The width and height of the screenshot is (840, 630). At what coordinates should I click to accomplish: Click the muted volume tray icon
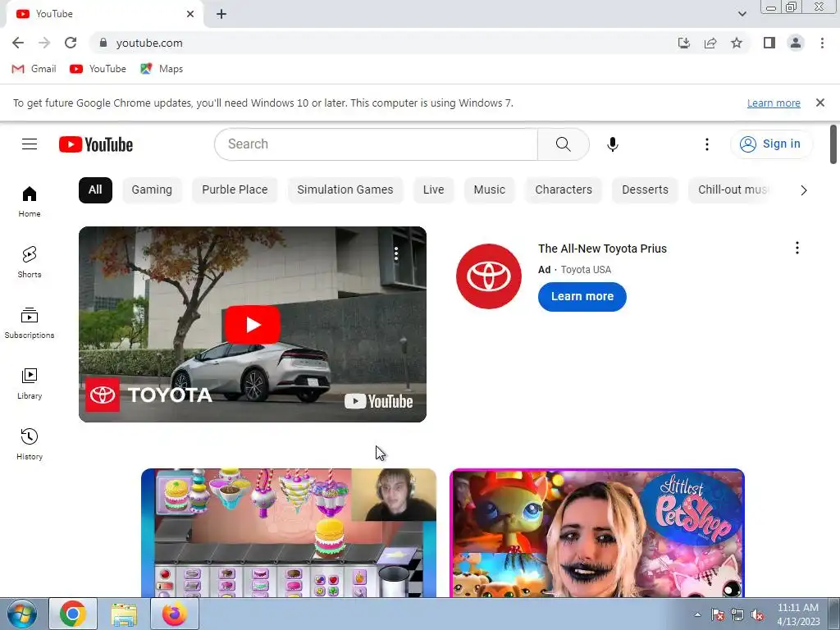click(x=757, y=615)
